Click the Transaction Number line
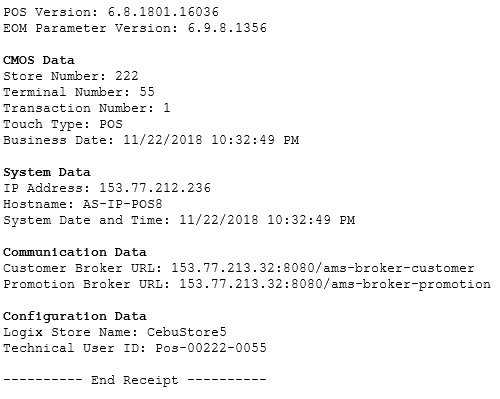 [87, 108]
